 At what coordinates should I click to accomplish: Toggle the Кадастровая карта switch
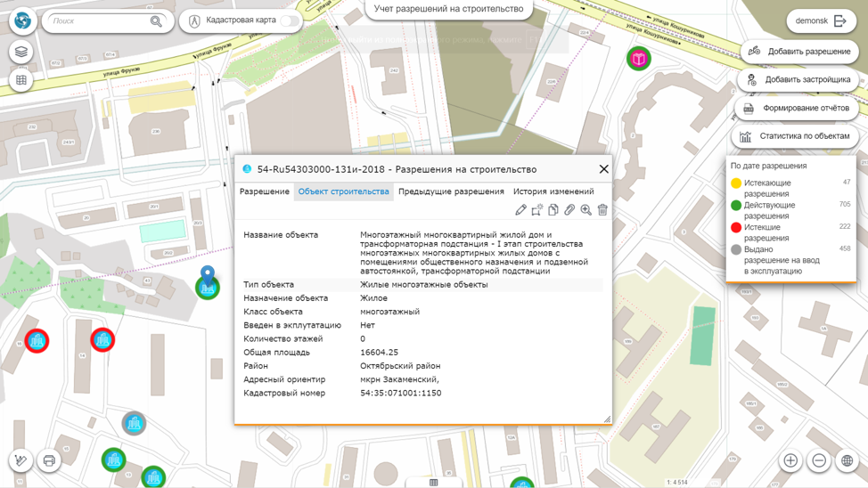pos(290,20)
